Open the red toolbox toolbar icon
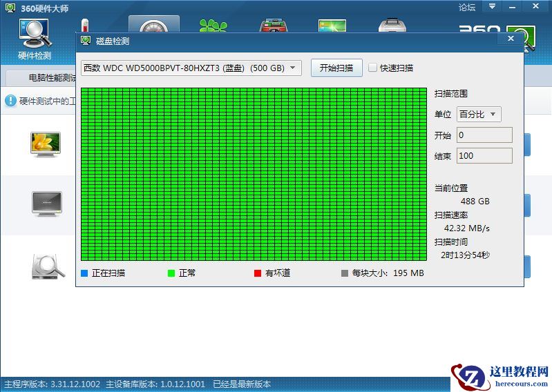 274,26
